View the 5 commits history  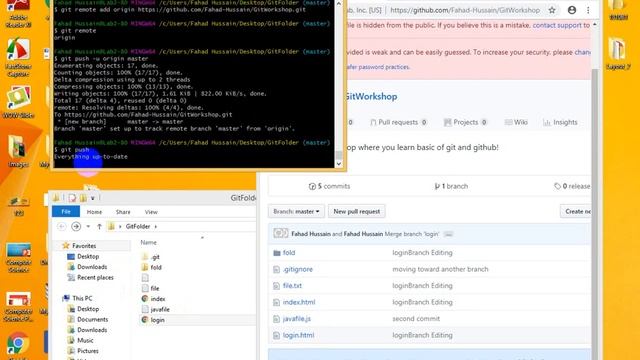[329, 186]
